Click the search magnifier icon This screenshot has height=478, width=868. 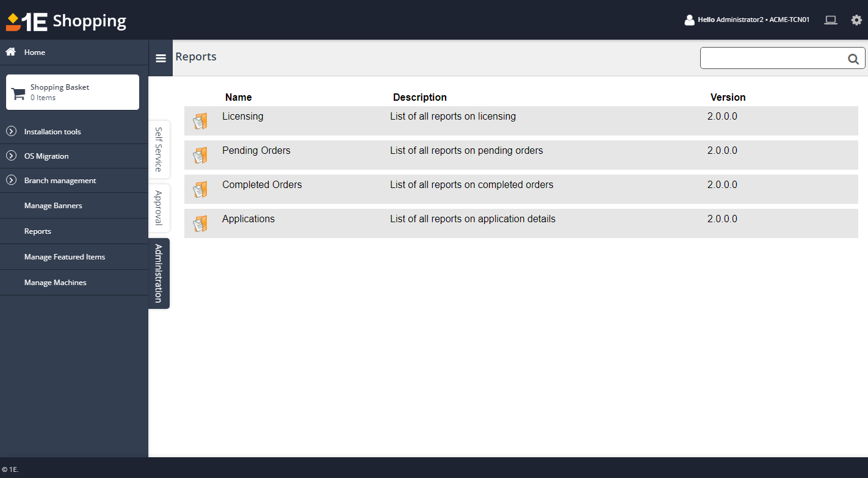coord(853,59)
